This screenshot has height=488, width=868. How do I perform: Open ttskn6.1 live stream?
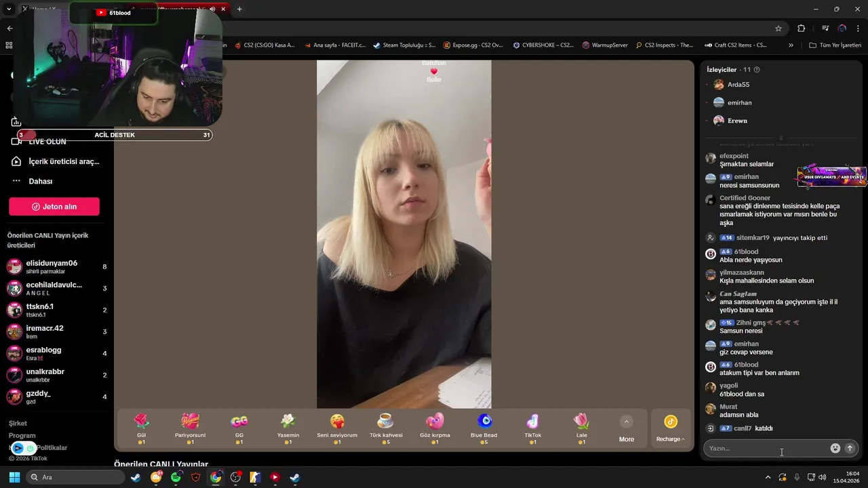tap(57, 310)
